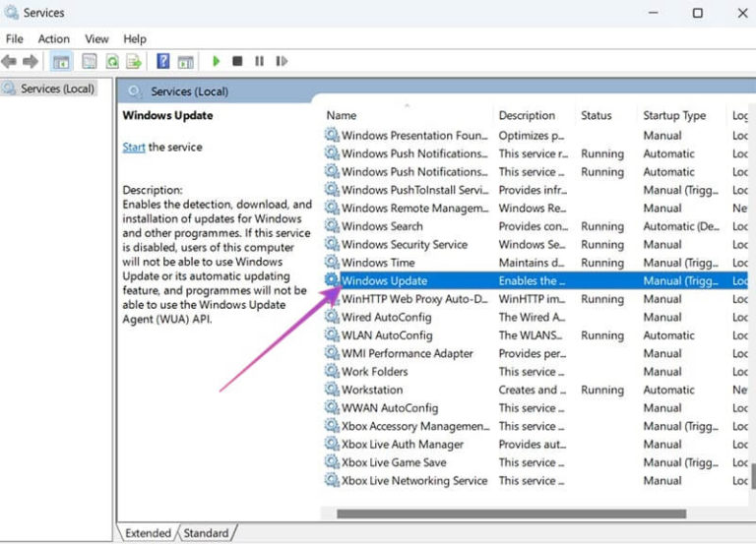Open the View menu
This screenshot has height=544, width=756.
(x=96, y=38)
